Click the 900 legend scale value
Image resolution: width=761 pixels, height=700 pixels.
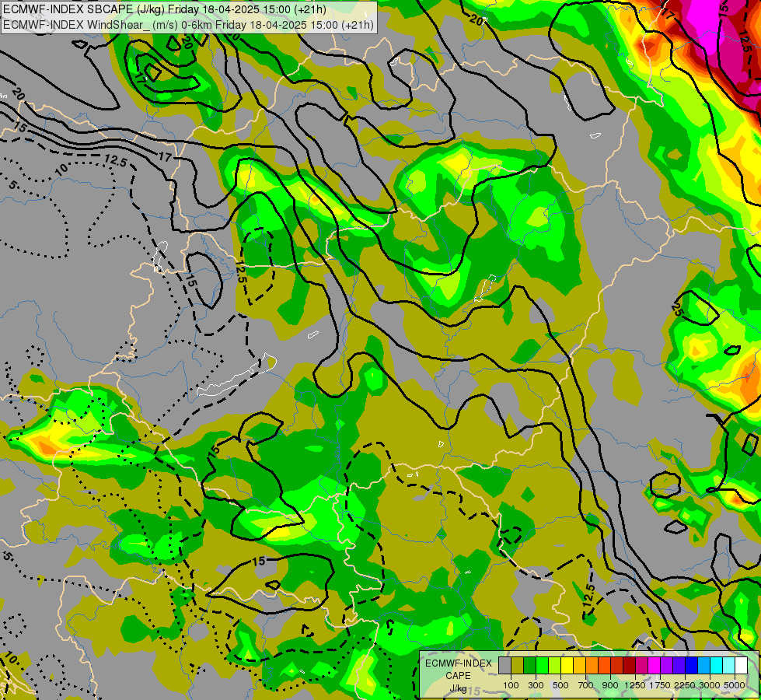pyautogui.click(x=610, y=685)
